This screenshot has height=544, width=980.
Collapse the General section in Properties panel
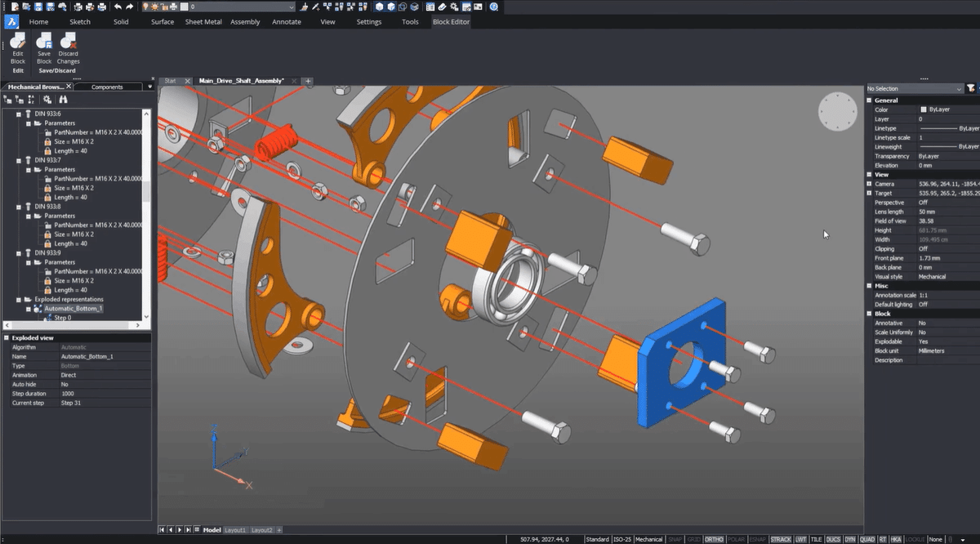pos(870,100)
